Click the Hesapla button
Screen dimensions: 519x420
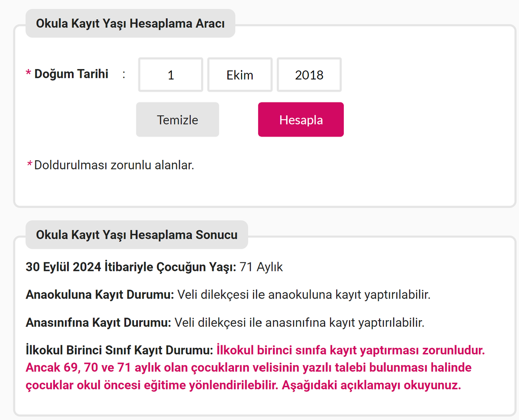tap(301, 120)
